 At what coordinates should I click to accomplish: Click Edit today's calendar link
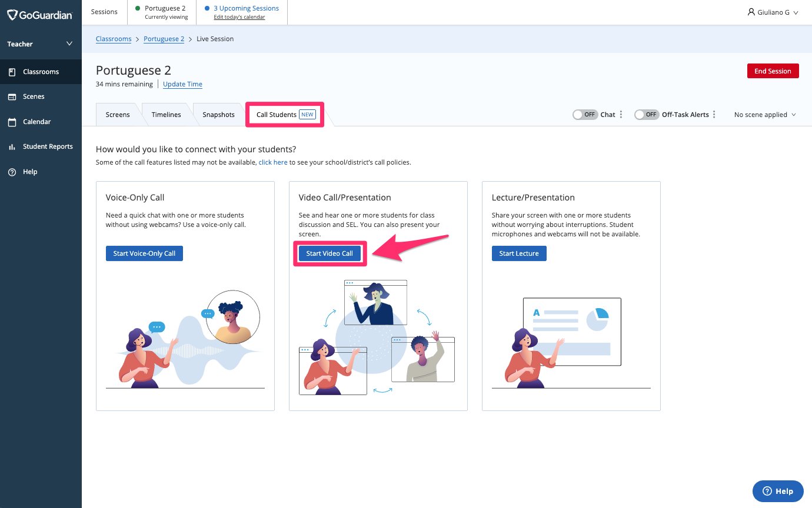pyautogui.click(x=239, y=17)
